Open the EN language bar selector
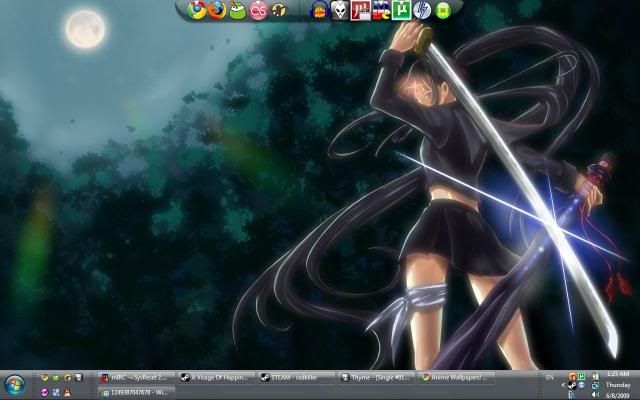640x400 pixels. (x=550, y=377)
